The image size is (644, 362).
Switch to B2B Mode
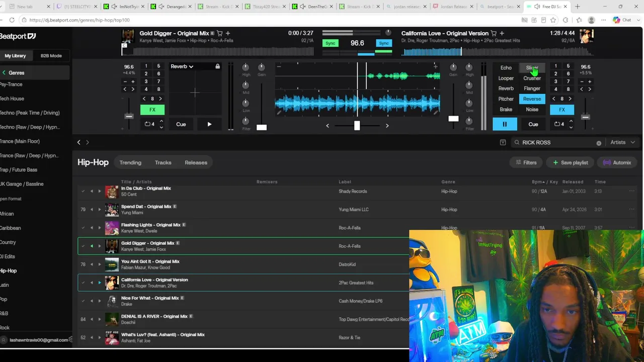tap(51, 56)
